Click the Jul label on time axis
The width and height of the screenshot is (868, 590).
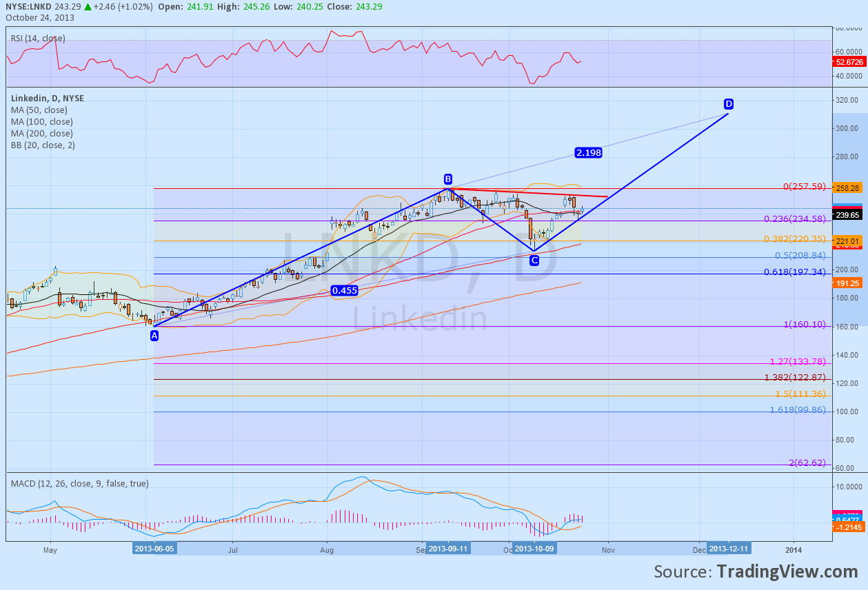pos(233,549)
